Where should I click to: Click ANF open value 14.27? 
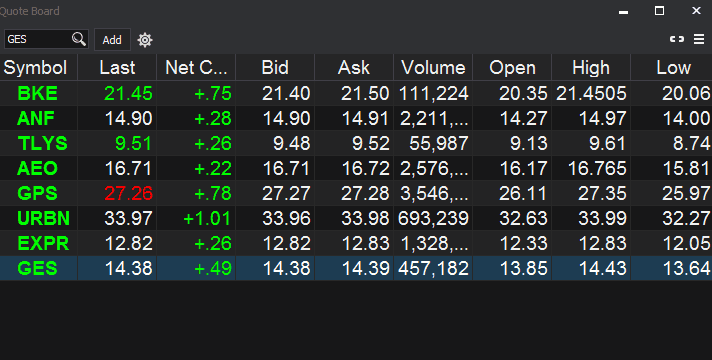[524, 118]
